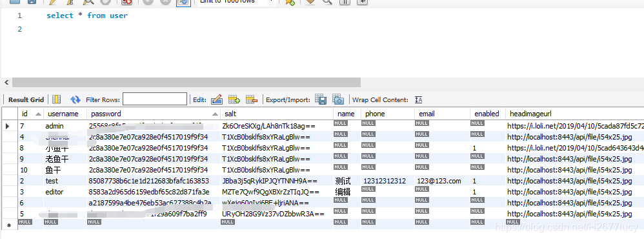The width and height of the screenshot is (644, 239).
Task: Select phone cell 12312312312
Action: click(388, 181)
